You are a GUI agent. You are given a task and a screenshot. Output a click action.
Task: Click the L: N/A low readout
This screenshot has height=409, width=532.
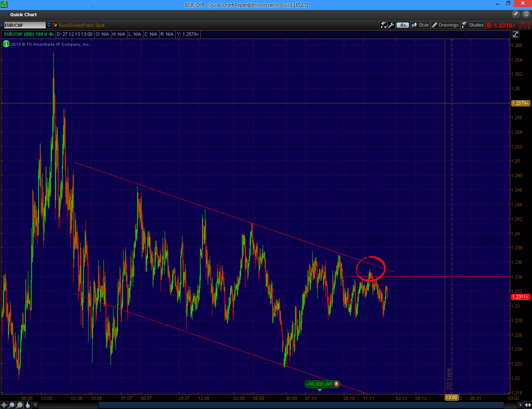135,34
